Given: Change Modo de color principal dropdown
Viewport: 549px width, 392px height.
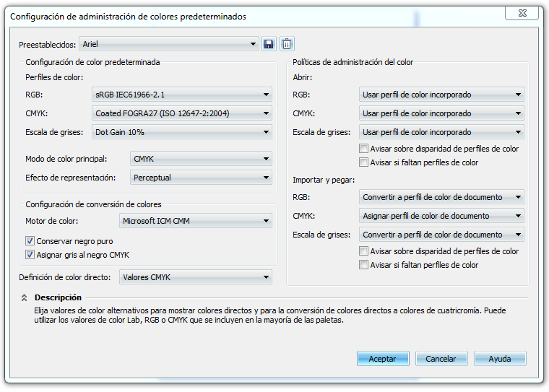Looking at the screenshot, I should (201, 159).
